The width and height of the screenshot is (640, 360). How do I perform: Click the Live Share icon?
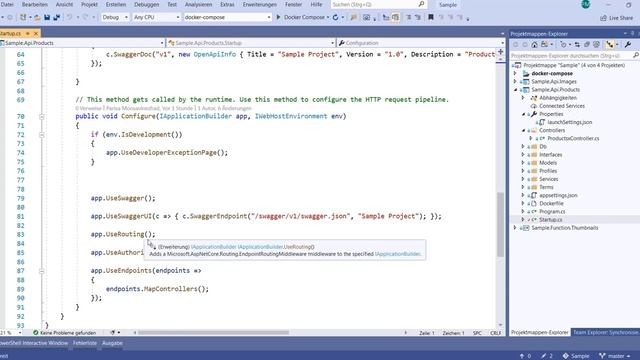[603, 18]
